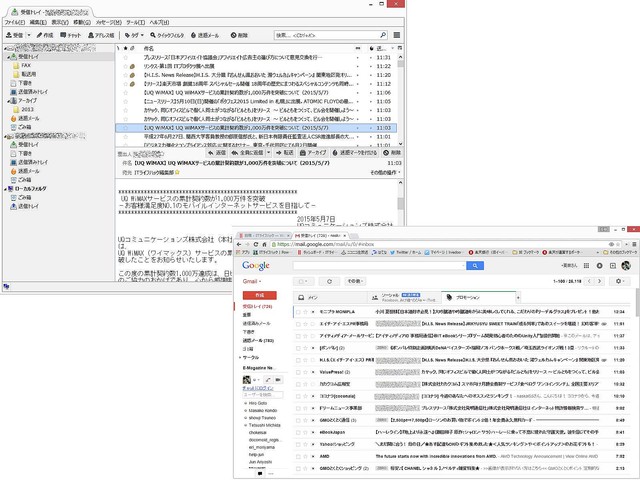Open the Gmail label dropdown under the Google logo
Viewport: 640px width, 480px height.
click(252, 281)
